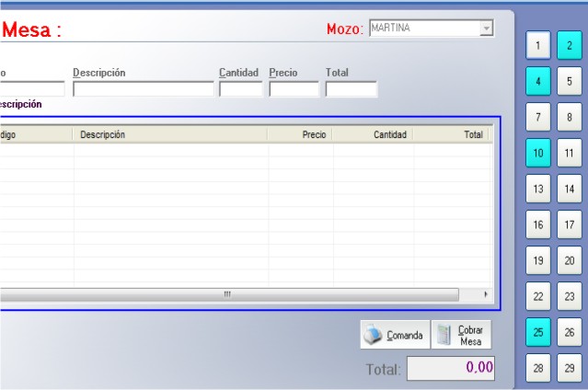This screenshot has height=390, width=588.
Task: Focus the Cantidad input field
Action: pyautogui.click(x=241, y=89)
